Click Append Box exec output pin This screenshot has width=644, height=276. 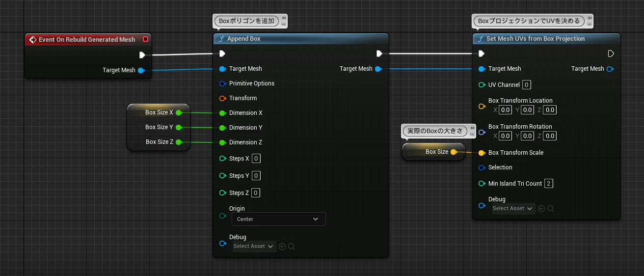point(379,54)
